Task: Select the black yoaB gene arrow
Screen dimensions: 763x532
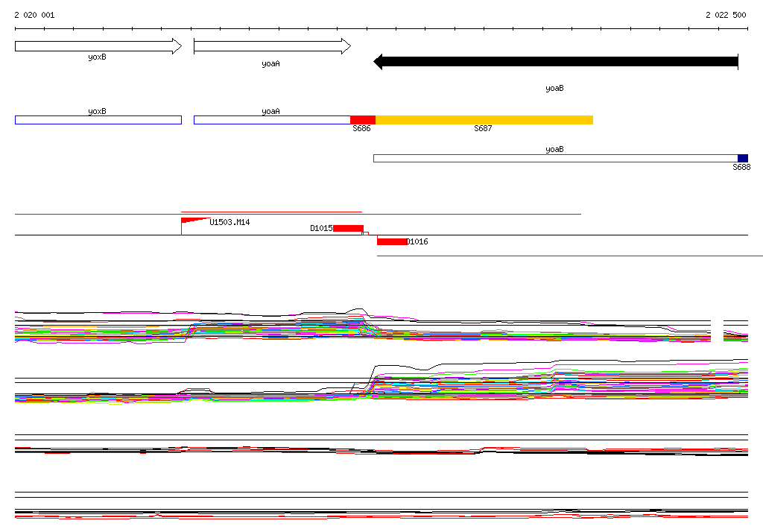Action: tap(556, 62)
